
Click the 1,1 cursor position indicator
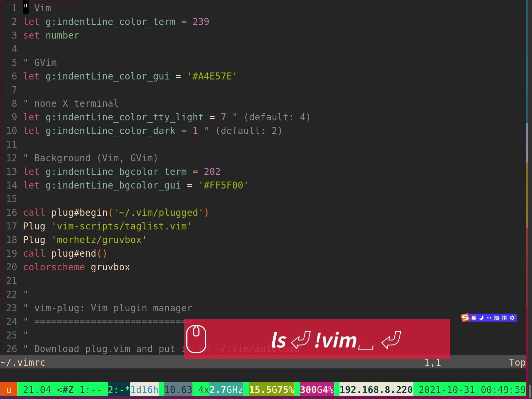coord(433,362)
